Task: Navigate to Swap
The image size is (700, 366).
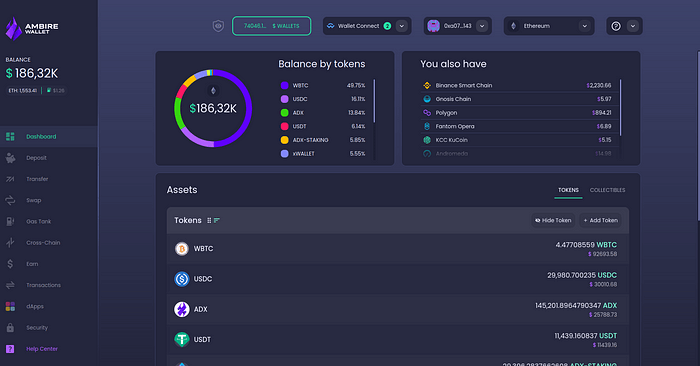Action: [x=33, y=200]
